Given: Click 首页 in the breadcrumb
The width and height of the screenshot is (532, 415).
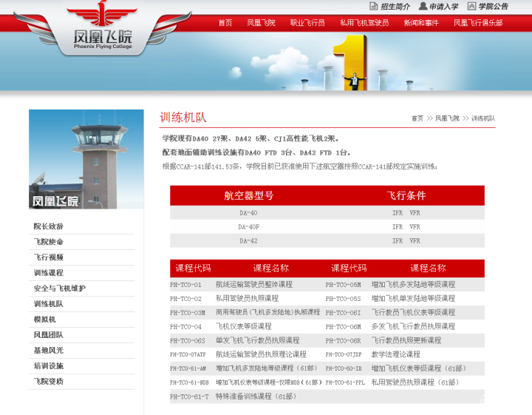Looking at the screenshot, I should (x=417, y=118).
